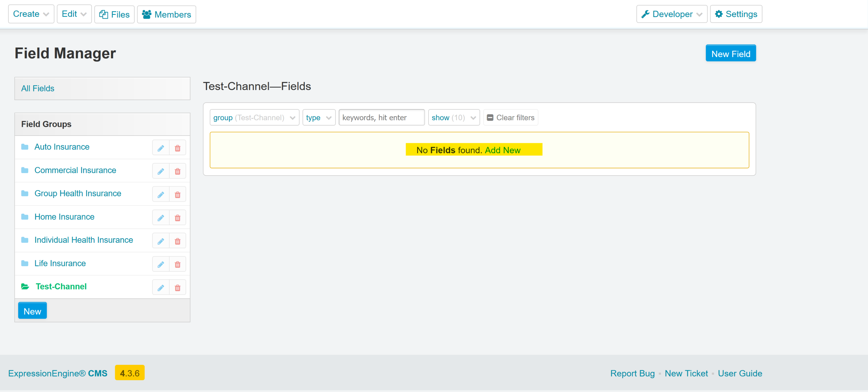This screenshot has width=868, height=392.
Task: Focus the keywords search field
Action: point(381,117)
